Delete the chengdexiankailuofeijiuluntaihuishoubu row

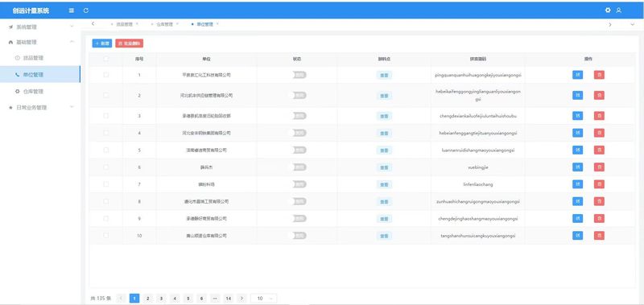[x=599, y=116]
